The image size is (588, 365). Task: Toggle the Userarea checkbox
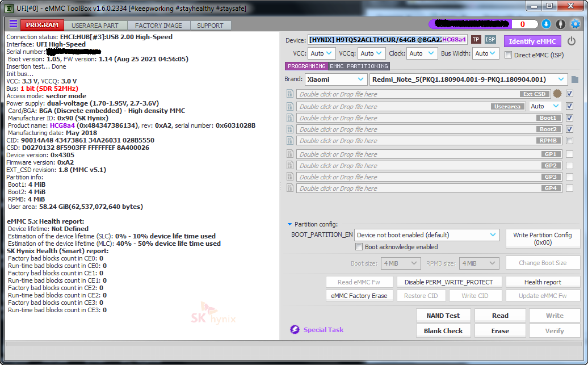pyautogui.click(x=570, y=106)
